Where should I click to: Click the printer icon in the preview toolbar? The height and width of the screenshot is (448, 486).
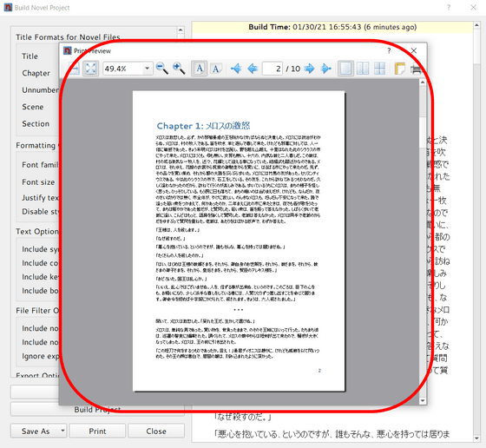point(417,69)
